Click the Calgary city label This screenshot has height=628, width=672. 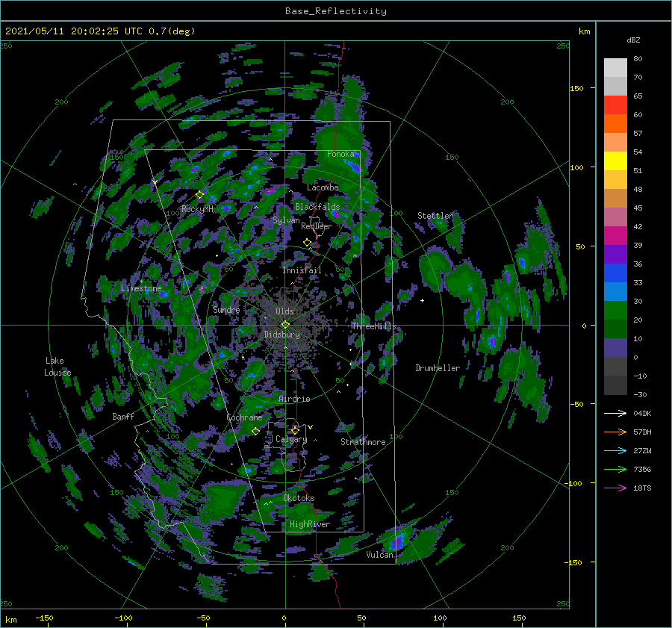(x=291, y=439)
